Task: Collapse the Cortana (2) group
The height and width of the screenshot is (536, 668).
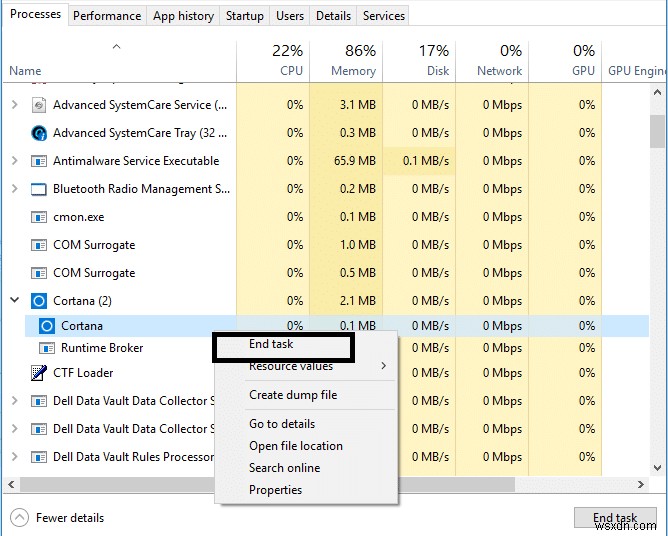Action: coord(15,300)
